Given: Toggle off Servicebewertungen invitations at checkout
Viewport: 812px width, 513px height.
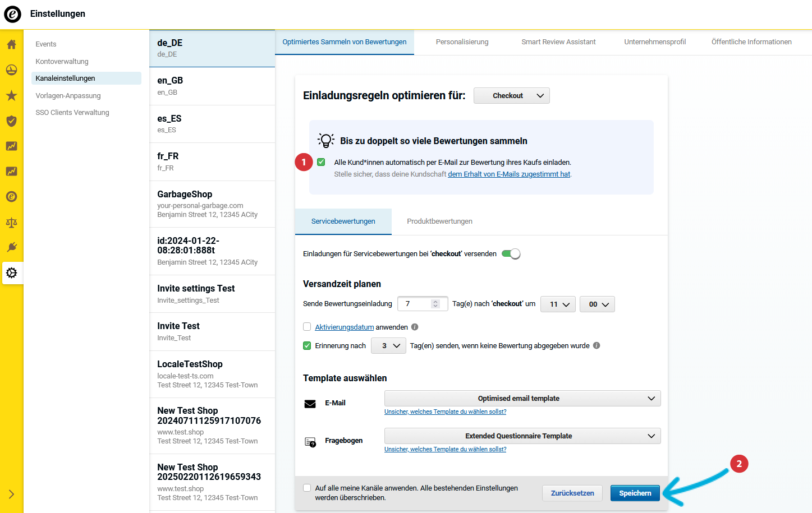Looking at the screenshot, I should [511, 253].
